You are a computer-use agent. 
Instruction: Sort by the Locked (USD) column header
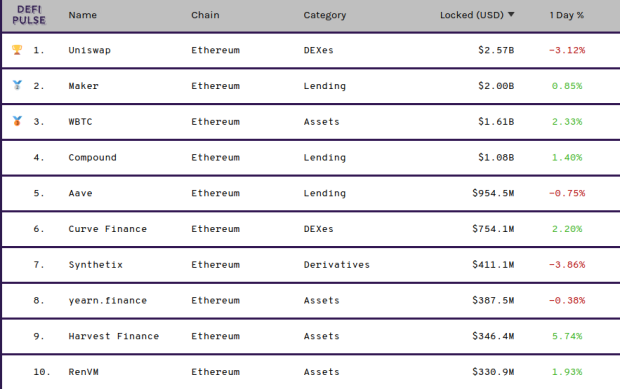pyautogui.click(x=472, y=15)
